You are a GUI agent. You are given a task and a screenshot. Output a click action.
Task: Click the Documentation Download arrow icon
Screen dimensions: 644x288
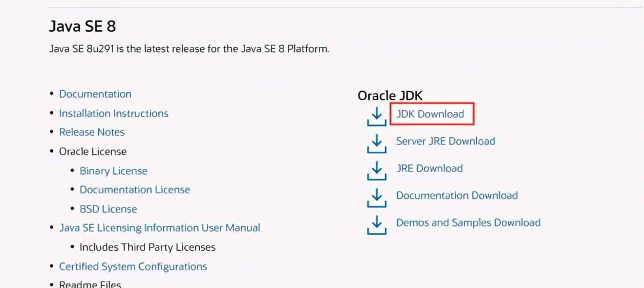point(376,197)
